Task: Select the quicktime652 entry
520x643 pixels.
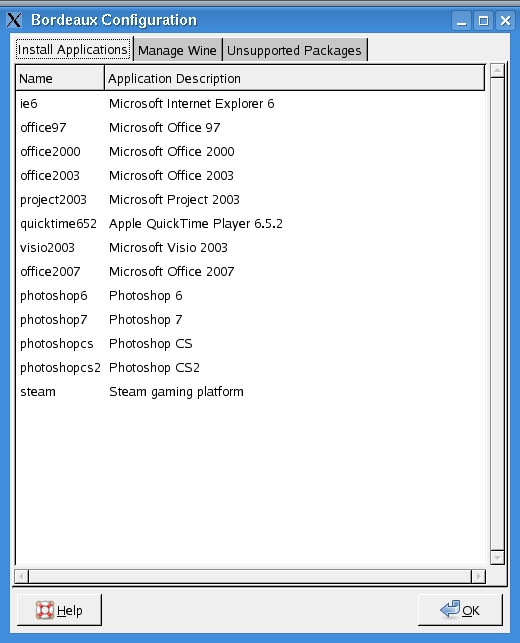Action: point(58,224)
